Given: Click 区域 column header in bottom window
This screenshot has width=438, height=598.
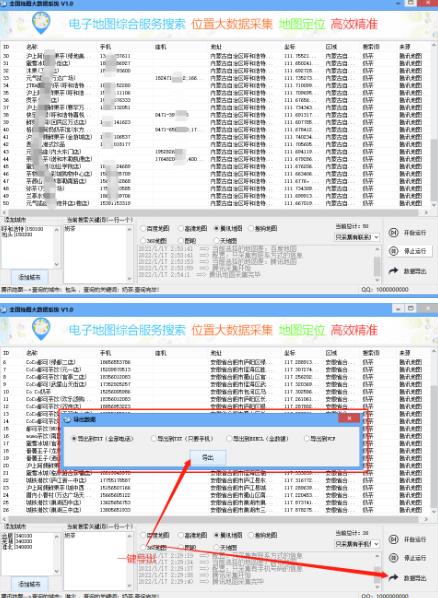Looking at the screenshot, I should coord(332,353).
